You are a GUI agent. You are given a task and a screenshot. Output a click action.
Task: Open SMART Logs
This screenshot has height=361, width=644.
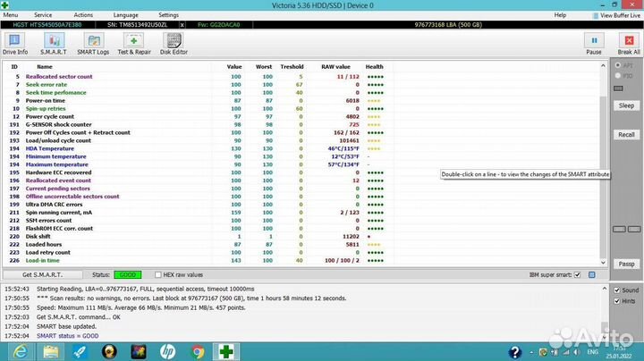click(x=93, y=45)
